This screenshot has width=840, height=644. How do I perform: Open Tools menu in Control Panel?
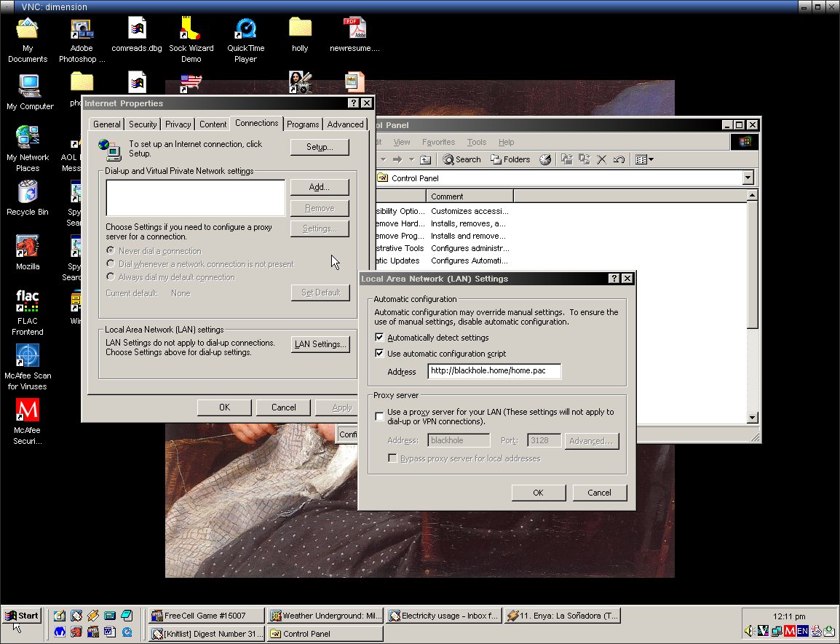point(476,142)
